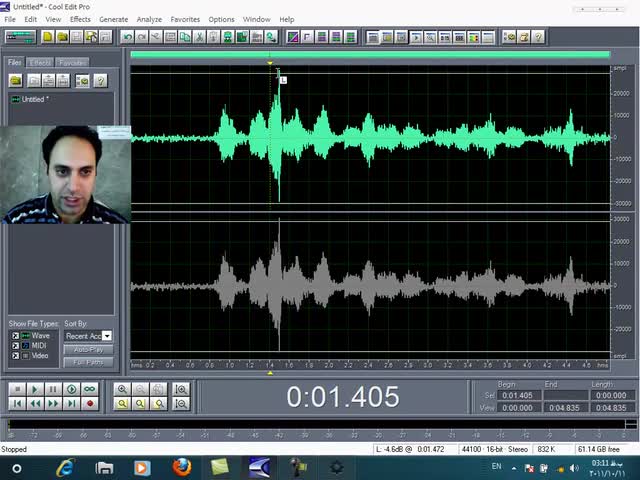Click the yellow playhead marker above the waveform

tap(270, 63)
